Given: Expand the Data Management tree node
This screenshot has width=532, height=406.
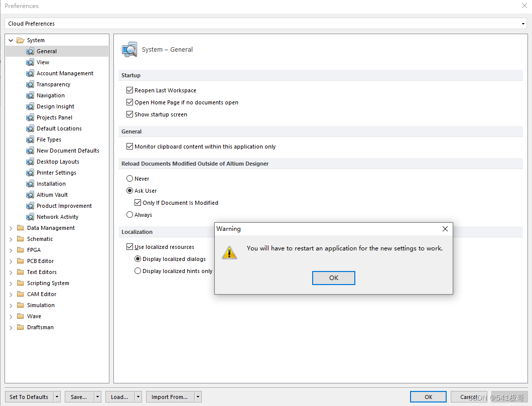Looking at the screenshot, I should coord(11,228).
